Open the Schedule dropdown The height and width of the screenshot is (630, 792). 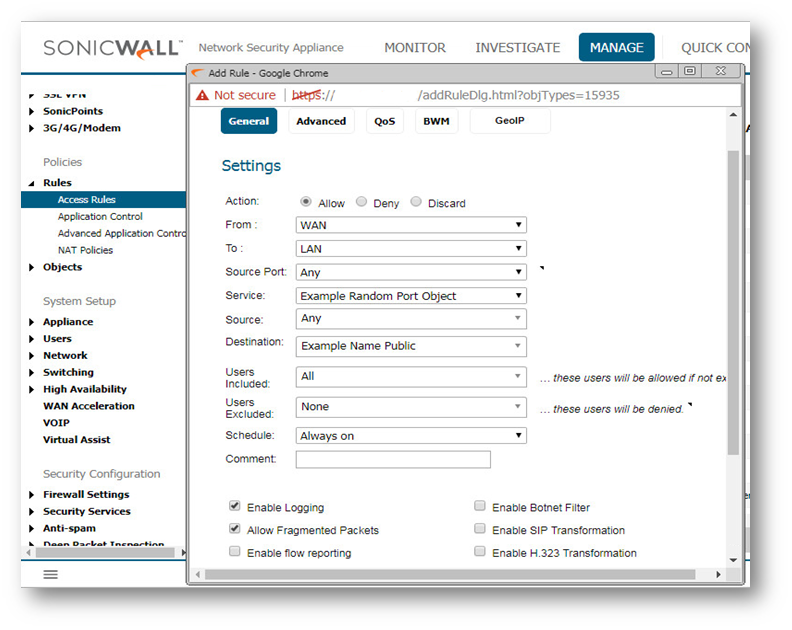tap(411, 436)
